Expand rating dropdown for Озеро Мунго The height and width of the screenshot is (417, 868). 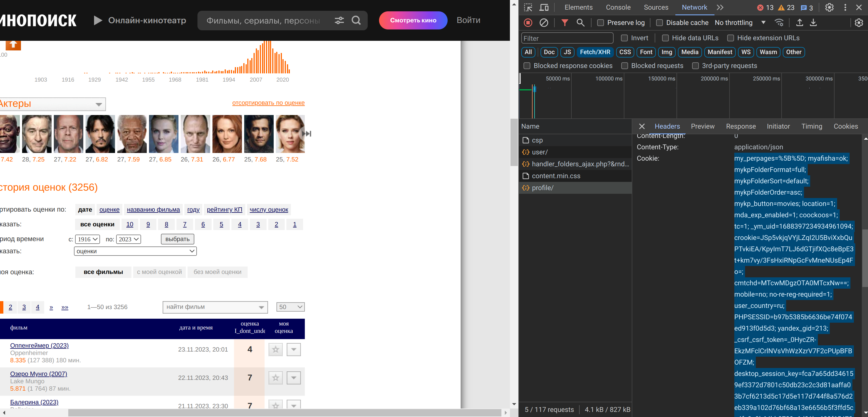coord(293,378)
